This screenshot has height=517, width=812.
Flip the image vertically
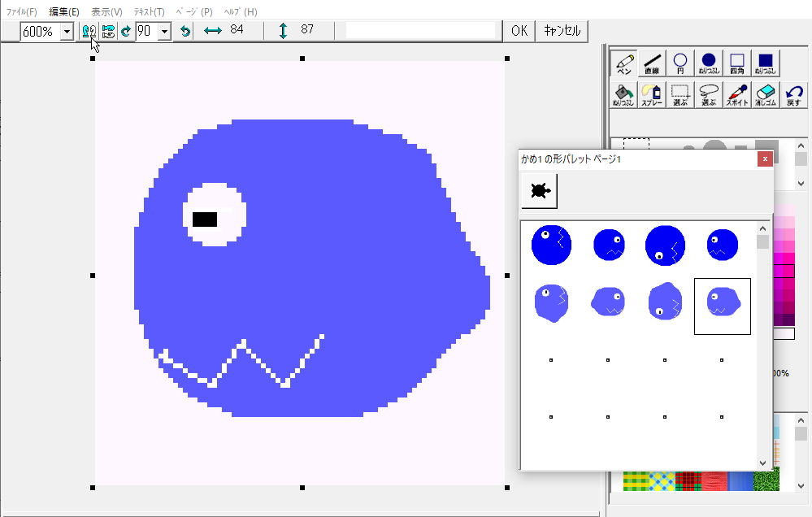click(108, 31)
